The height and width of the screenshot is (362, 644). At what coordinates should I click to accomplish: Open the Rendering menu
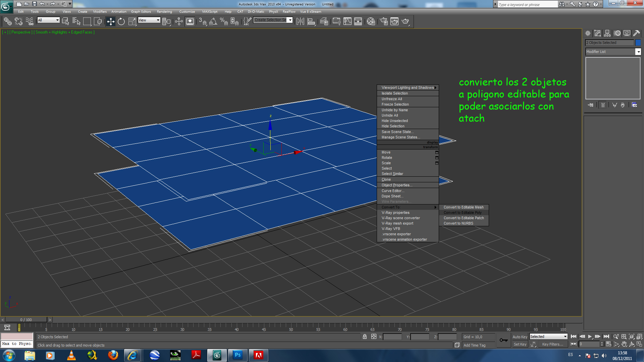click(164, 12)
